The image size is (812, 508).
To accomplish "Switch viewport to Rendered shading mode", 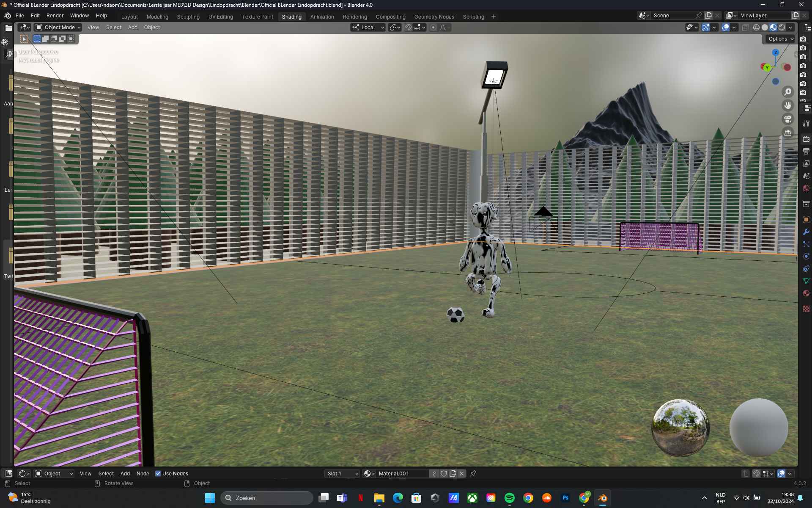I will (x=782, y=27).
